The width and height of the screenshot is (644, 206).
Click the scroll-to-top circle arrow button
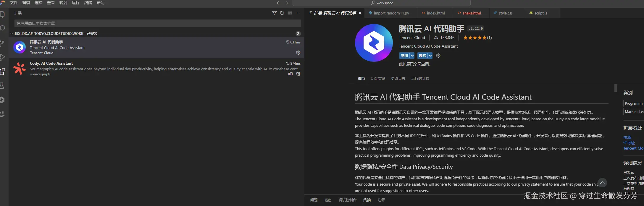(602, 183)
